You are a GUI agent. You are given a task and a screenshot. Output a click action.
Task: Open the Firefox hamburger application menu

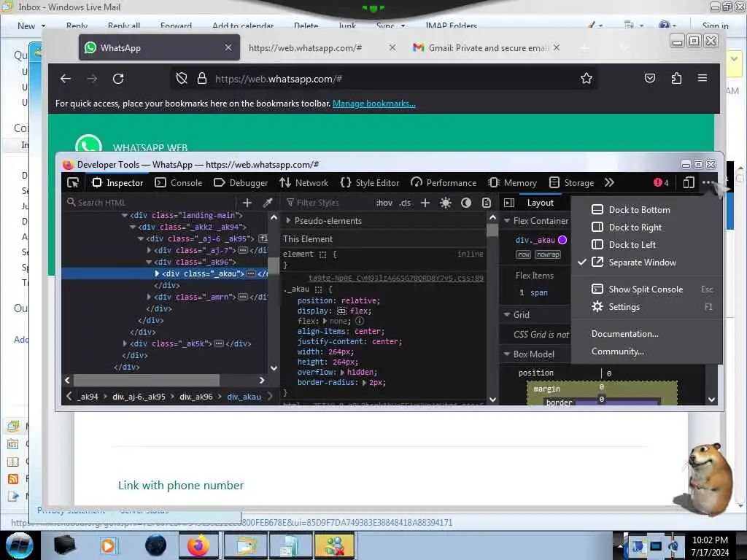pos(703,77)
